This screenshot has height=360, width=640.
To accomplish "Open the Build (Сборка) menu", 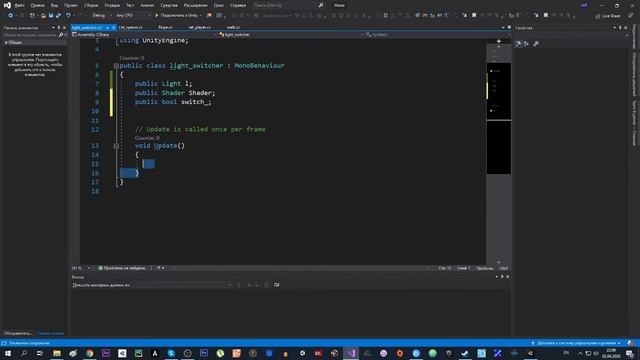I will [x=91, y=5].
